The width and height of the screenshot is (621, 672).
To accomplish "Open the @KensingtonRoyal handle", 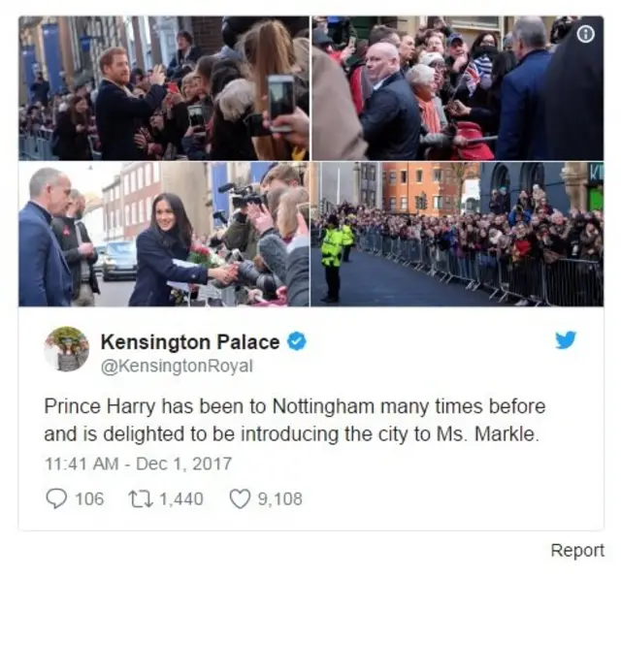I will click(x=177, y=366).
